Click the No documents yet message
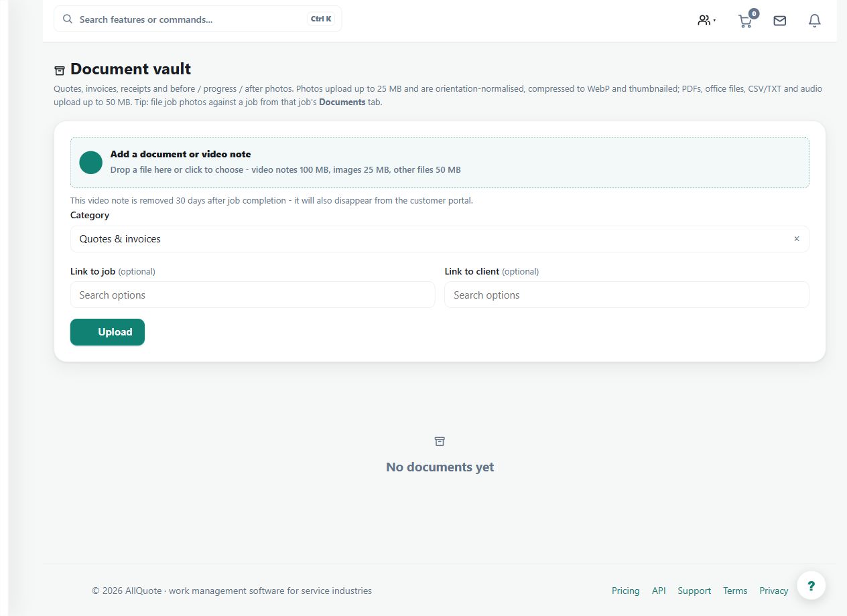This screenshot has width=847, height=616. click(440, 467)
